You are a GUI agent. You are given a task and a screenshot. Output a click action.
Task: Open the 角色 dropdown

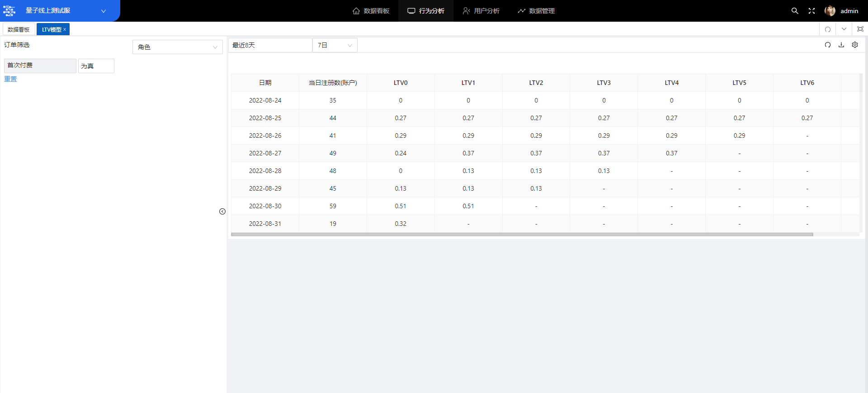[x=178, y=47]
